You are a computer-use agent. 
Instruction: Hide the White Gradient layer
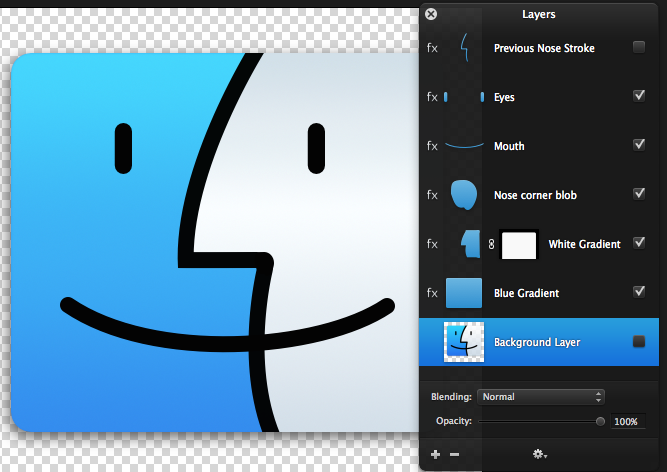click(638, 243)
